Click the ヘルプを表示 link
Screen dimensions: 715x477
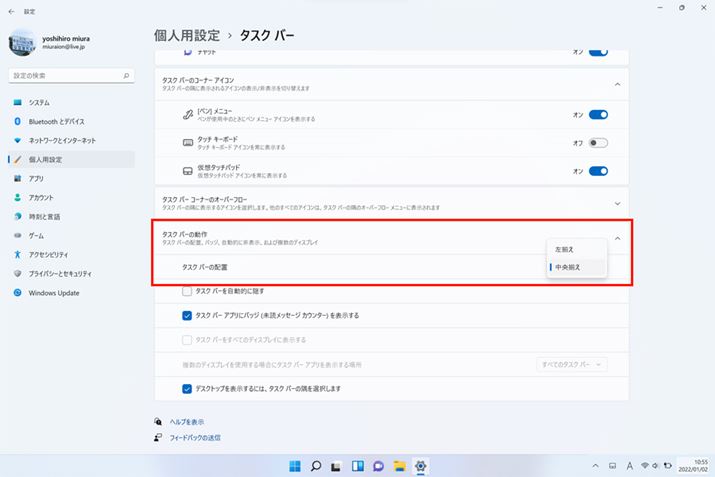tap(186, 422)
